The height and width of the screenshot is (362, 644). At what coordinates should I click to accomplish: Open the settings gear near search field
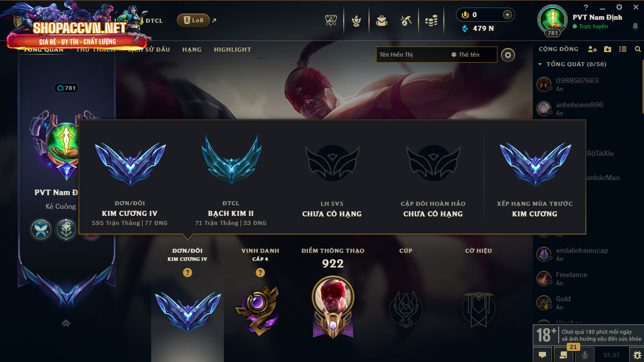[x=508, y=55]
